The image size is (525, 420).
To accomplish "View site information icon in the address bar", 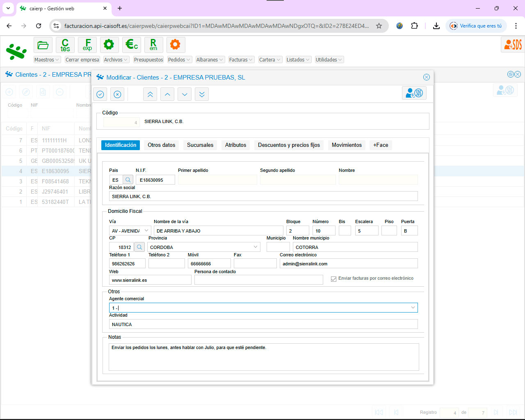I will coord(57,26).
